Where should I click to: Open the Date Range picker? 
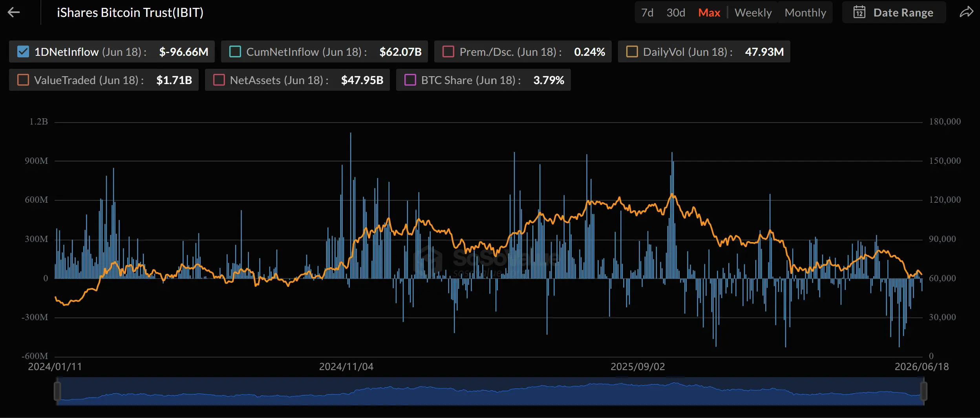click(894, 12)
